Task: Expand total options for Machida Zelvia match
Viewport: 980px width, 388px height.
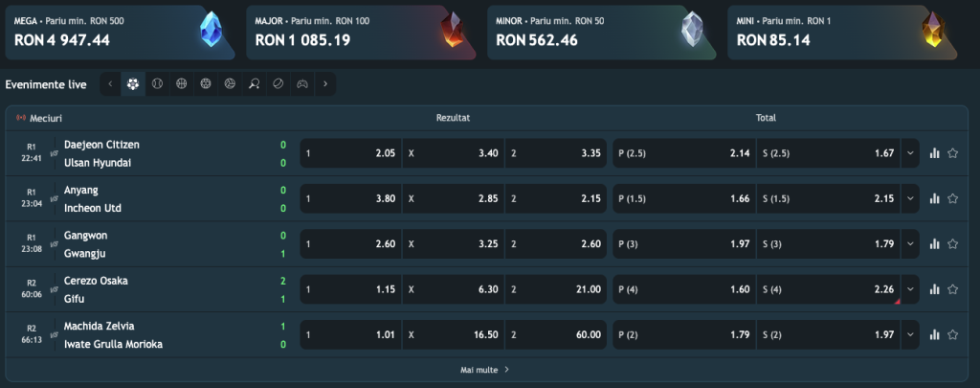Action: click(x=910, y=334)
